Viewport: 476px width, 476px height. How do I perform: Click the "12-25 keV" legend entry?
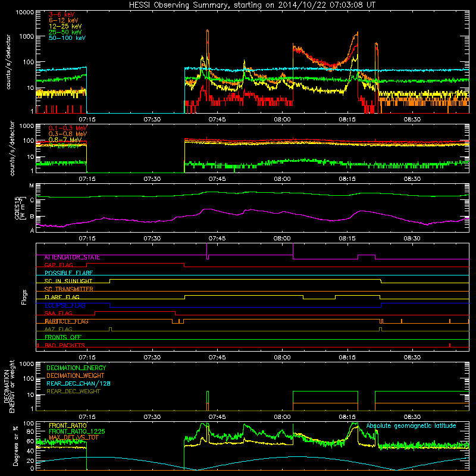click(65, 26)
